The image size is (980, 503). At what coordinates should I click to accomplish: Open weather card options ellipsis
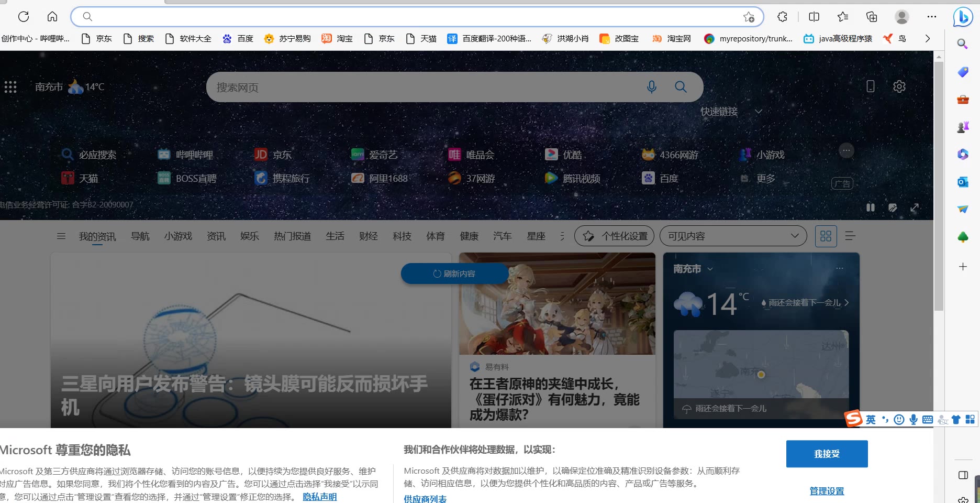pyautogui.click(x=840, y=268)
